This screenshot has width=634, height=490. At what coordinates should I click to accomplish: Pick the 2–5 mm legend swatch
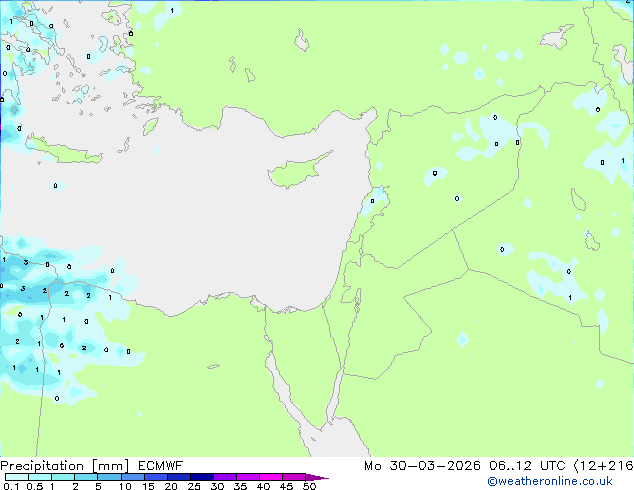pyautogui.click(x=86, y=477)
